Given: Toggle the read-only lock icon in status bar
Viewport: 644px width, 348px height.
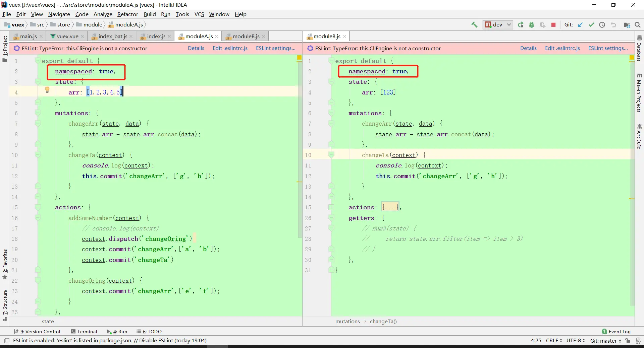Looking at the screenshot, I should tap(628, 341).
